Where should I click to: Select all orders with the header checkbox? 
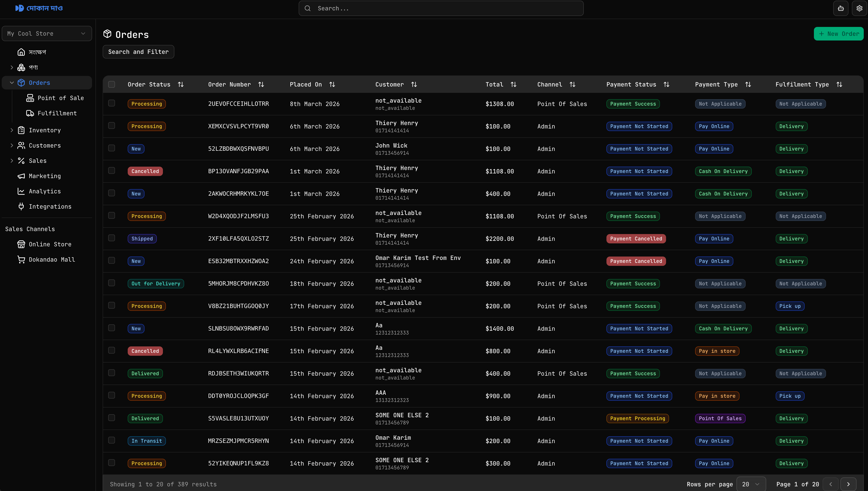point(112,84)
